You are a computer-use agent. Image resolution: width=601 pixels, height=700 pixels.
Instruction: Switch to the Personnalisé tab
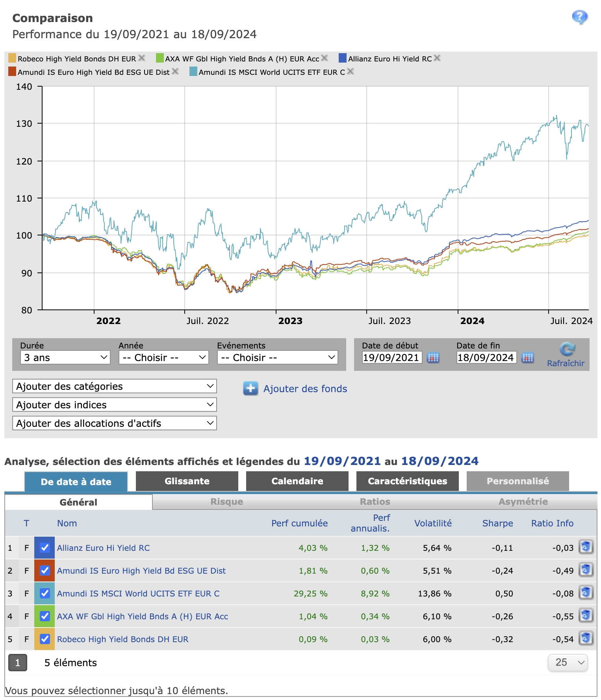tap(518, 481)
